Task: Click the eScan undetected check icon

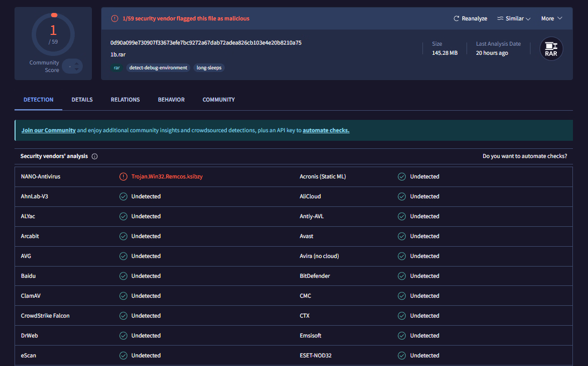Action: (124, 355)
